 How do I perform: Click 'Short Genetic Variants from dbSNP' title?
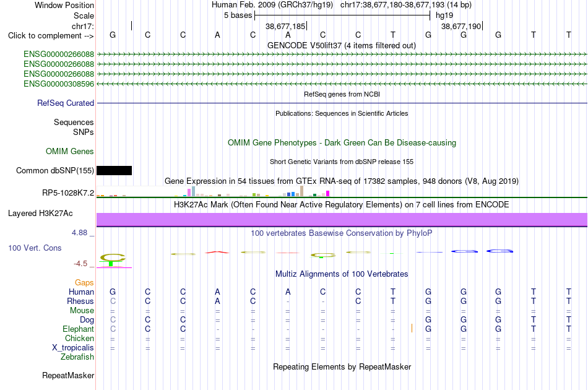pyautogui.click(x=342, y=162)
